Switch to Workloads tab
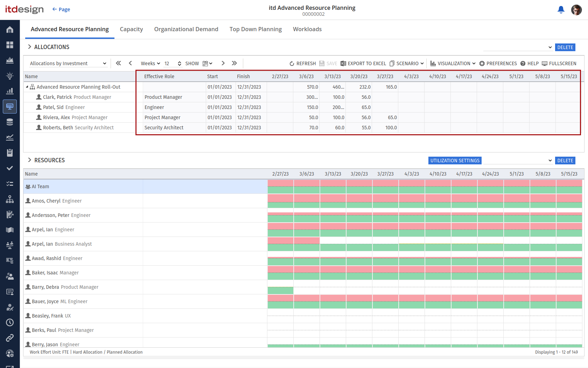 click(307, 29)
